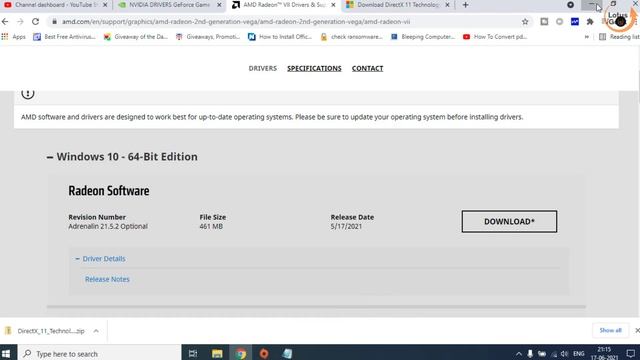Click the '5/17/2021' release date value
Screen dimensions: 640x360
(x=346, y=226)
